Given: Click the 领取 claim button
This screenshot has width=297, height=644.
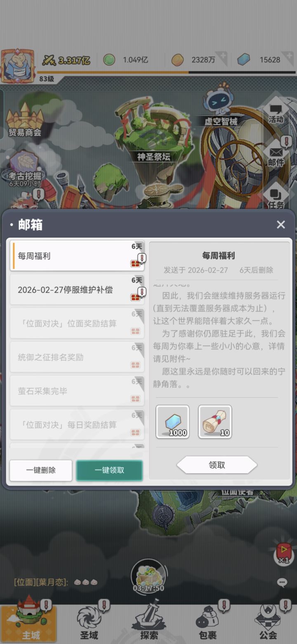Looking at the screenshot, I should [217, 465].
